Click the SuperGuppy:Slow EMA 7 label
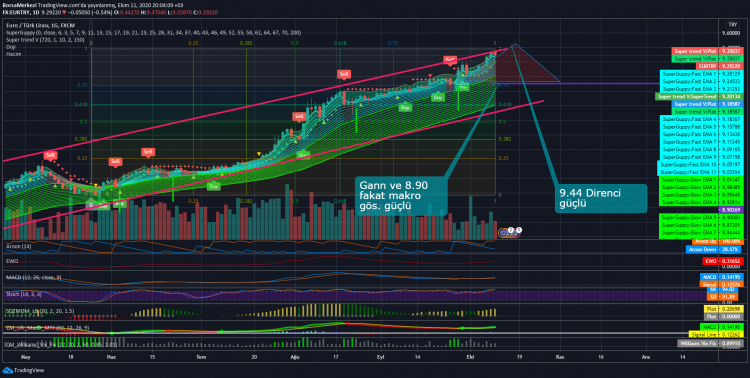750x378 pixels. (701, 233)
